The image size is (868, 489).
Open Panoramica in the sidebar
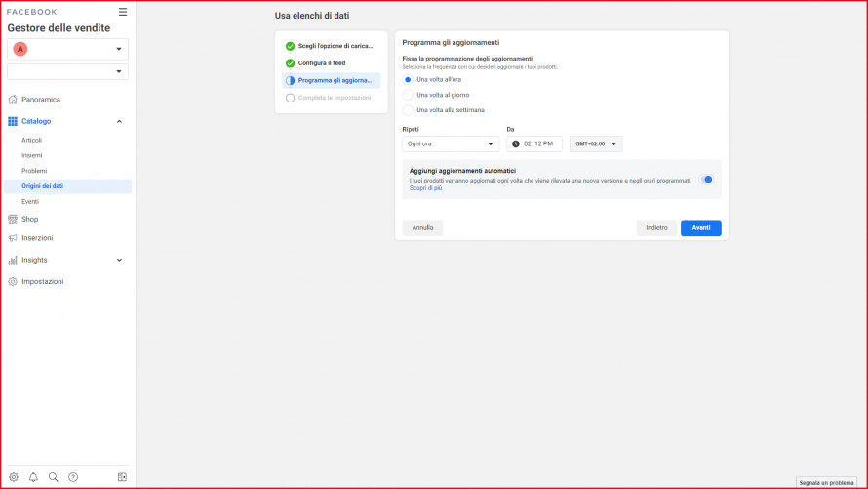[x=40, y=100]
